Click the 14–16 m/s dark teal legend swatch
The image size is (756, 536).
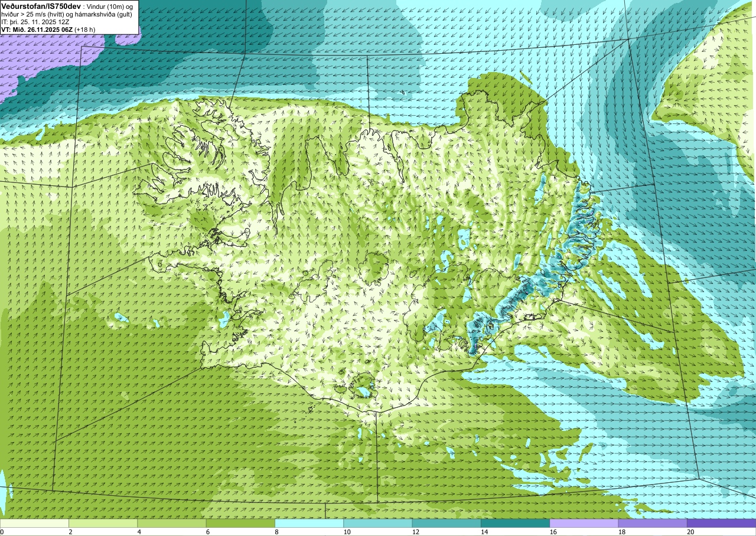(x=515, y=523)
